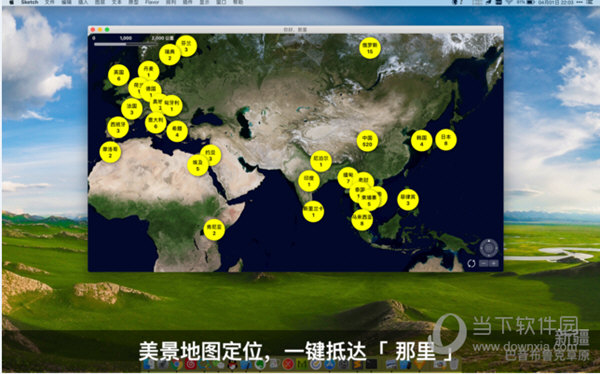Select the 印度 1 map marker

[309, 181]
